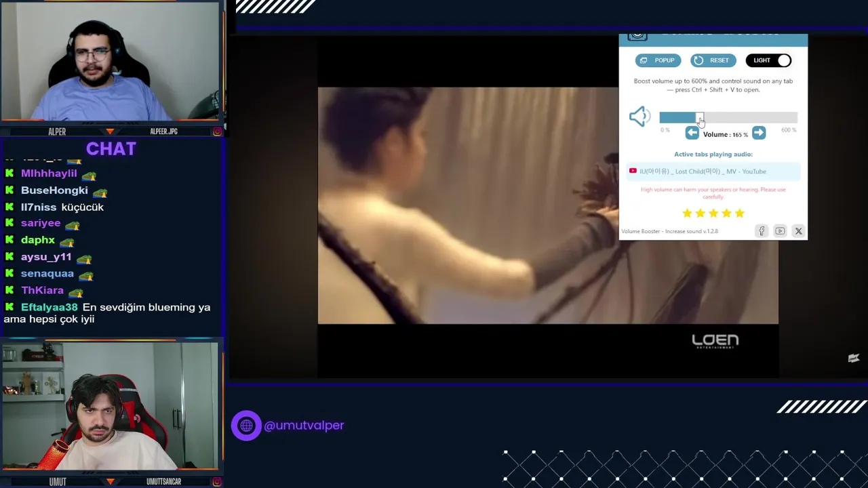Reset the volume boost level
This screenshot has width=868, height=488.
[x=712, y=60]
